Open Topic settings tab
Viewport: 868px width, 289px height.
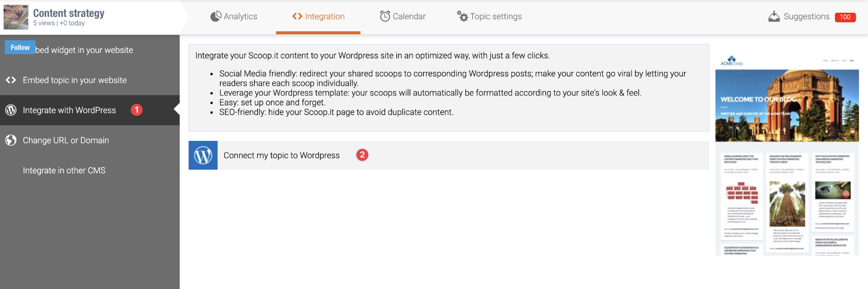pyautogui.click(x=489, y=17)
